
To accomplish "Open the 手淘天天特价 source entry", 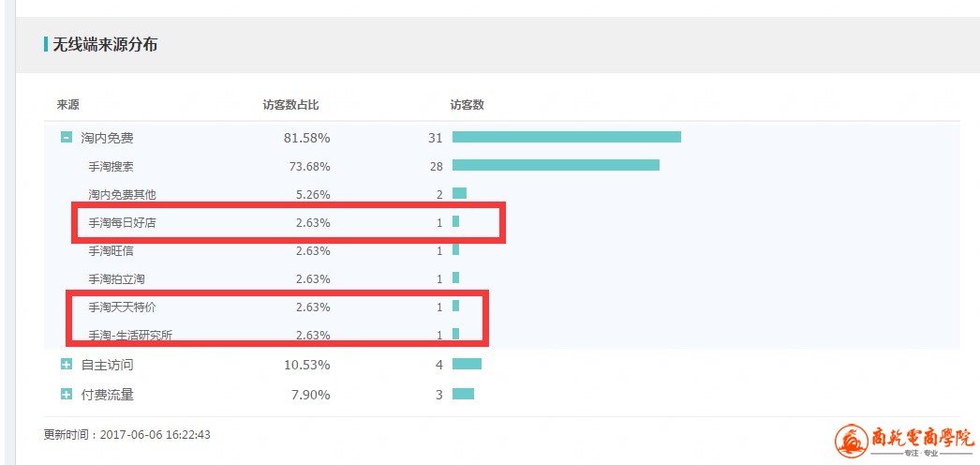I will [123, 307].
